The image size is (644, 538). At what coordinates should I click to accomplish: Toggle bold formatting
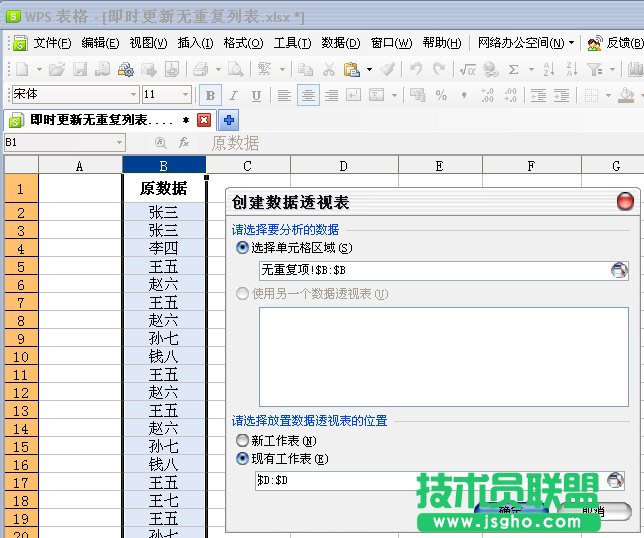pyautogui.click(x=210, y=95)
